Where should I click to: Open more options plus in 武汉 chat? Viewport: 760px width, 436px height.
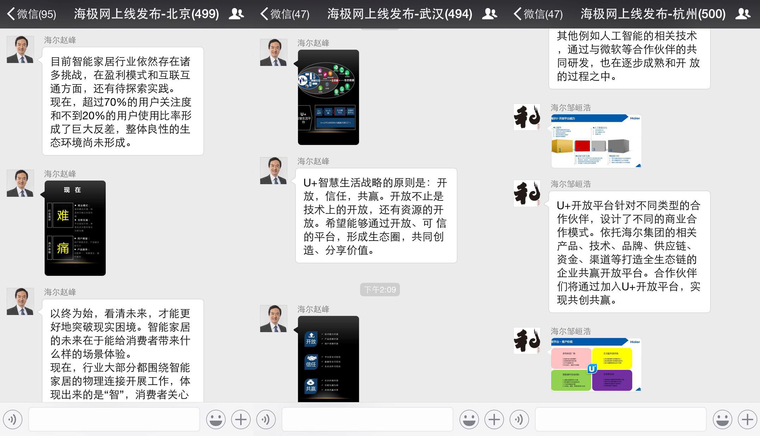coord(494,419)
